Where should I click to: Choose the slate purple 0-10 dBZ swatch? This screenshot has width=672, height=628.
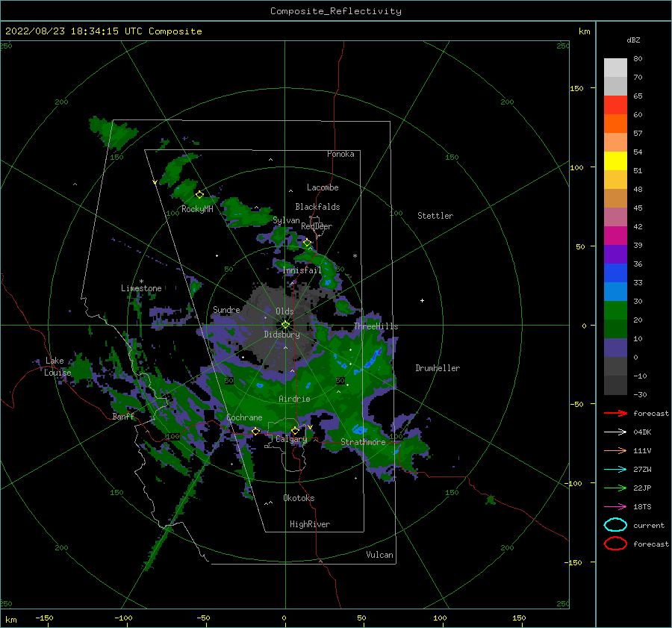point(615,348)
